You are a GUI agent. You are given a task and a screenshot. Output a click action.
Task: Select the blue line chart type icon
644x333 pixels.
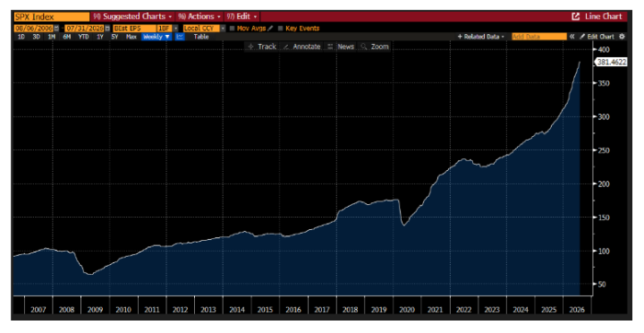point(179,37)
